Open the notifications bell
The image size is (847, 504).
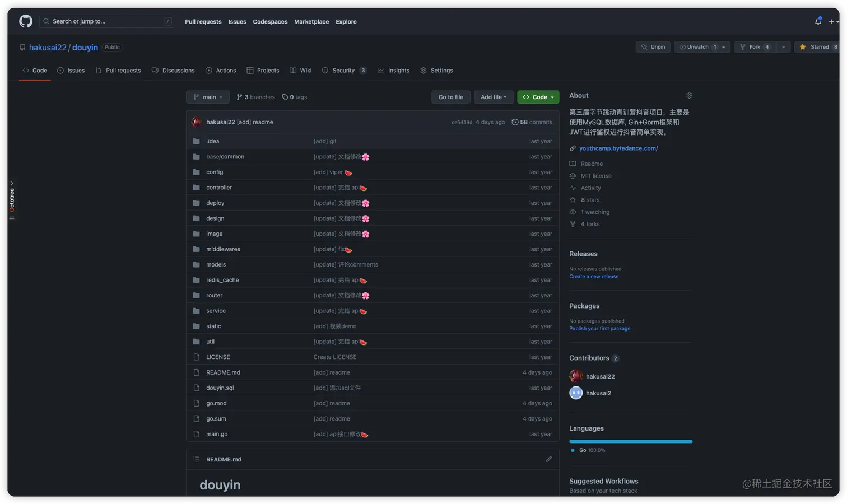818,21
